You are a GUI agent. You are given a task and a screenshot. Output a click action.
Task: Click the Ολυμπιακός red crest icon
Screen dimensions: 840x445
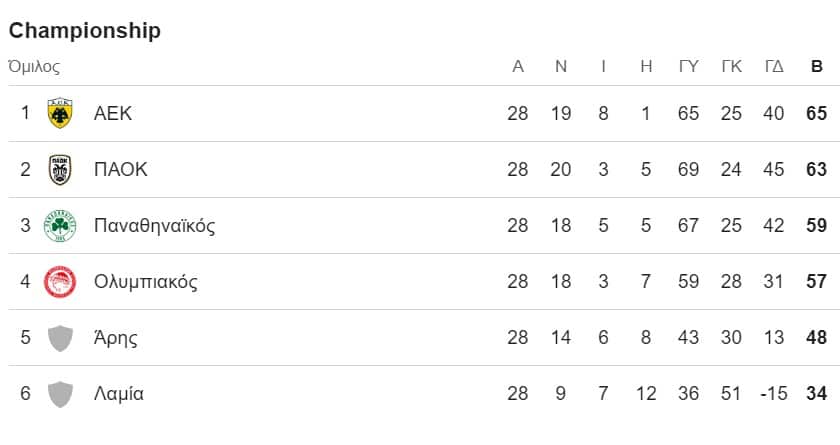61,282
